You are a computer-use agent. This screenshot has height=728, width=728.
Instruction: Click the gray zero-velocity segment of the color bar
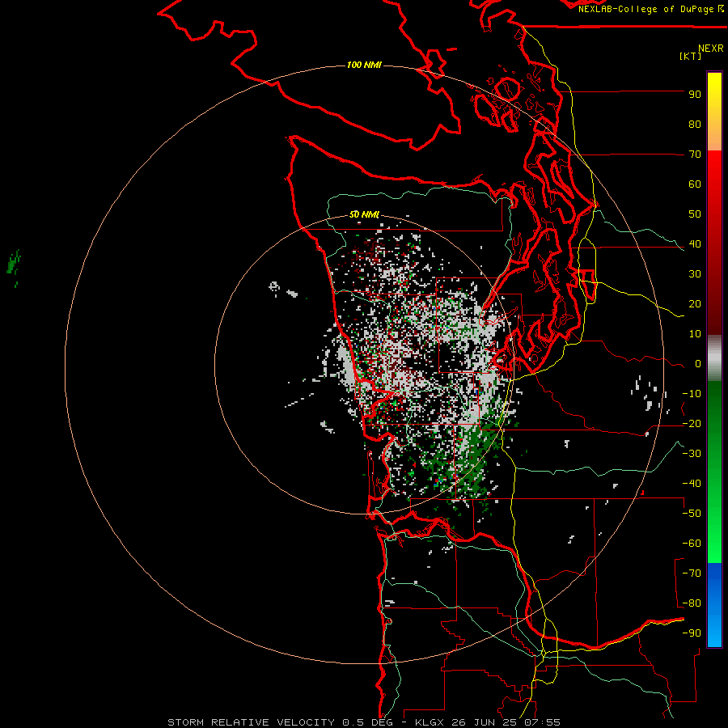pos(714,358)
